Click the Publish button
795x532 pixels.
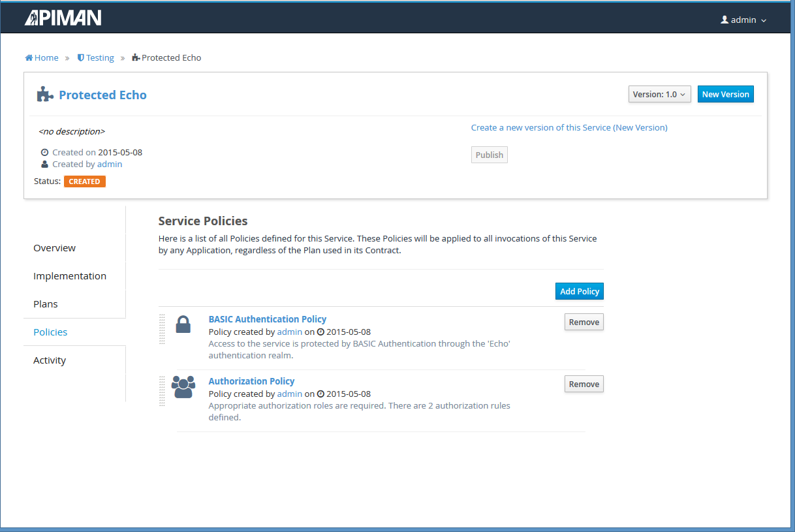click(490, 155)
